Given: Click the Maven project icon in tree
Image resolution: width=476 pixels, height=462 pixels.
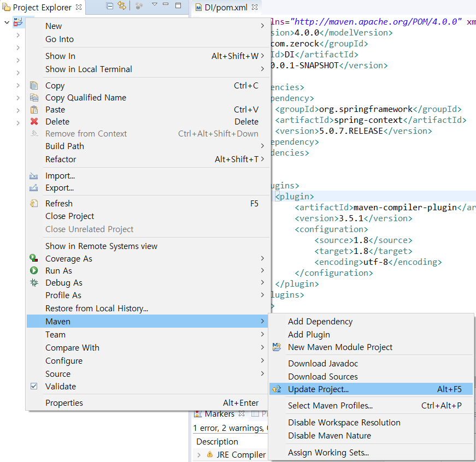Looking at the screenshot, I should tap(18, 22).
